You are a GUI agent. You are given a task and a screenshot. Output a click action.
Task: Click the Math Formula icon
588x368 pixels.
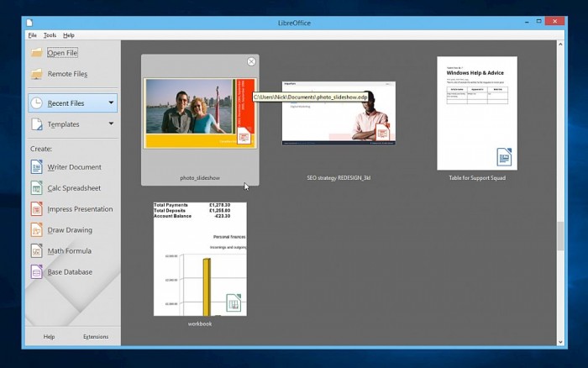36,250
